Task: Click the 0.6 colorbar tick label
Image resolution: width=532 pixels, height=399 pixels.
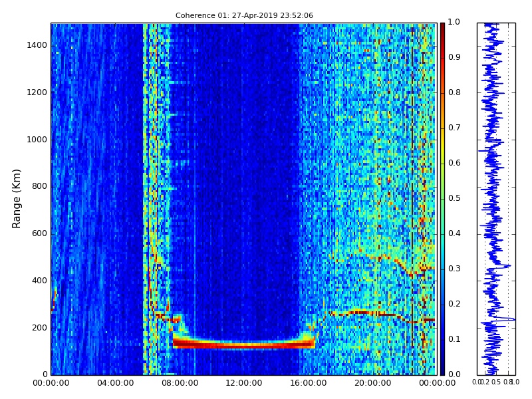Action: tap(454, 163)
